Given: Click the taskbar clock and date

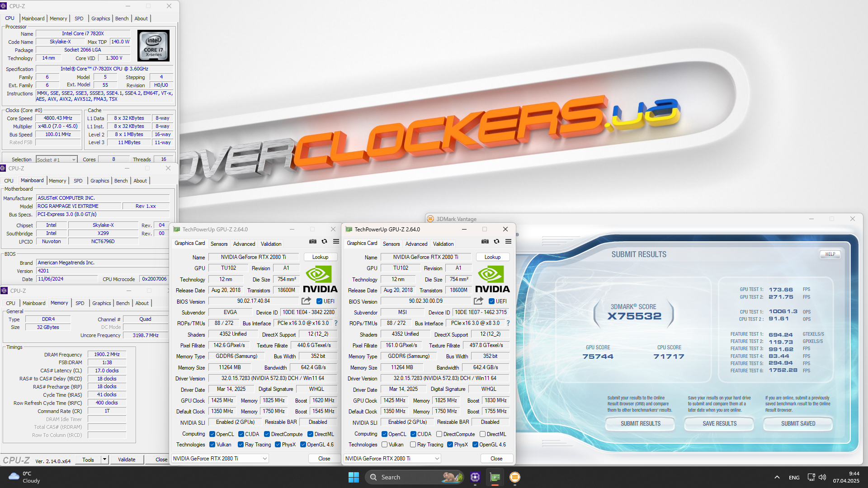Looking at the screenshot, I should coord(846,477).
